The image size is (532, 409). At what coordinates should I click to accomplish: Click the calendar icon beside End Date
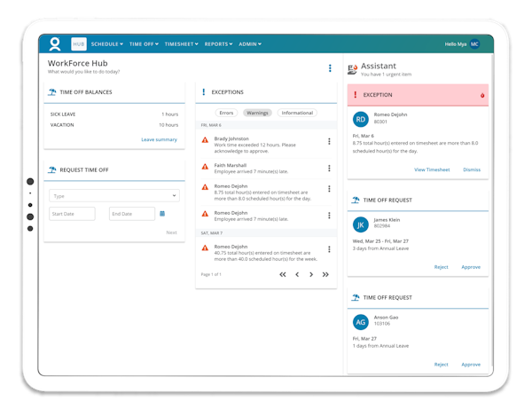coord(162,214)
